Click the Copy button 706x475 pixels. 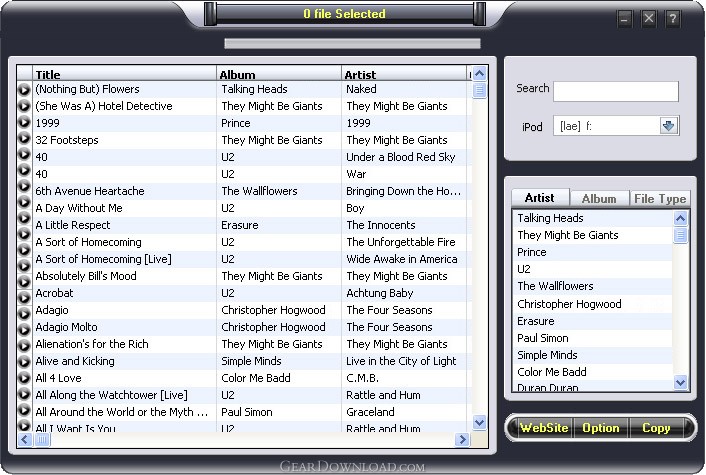[x=656, y=428]
